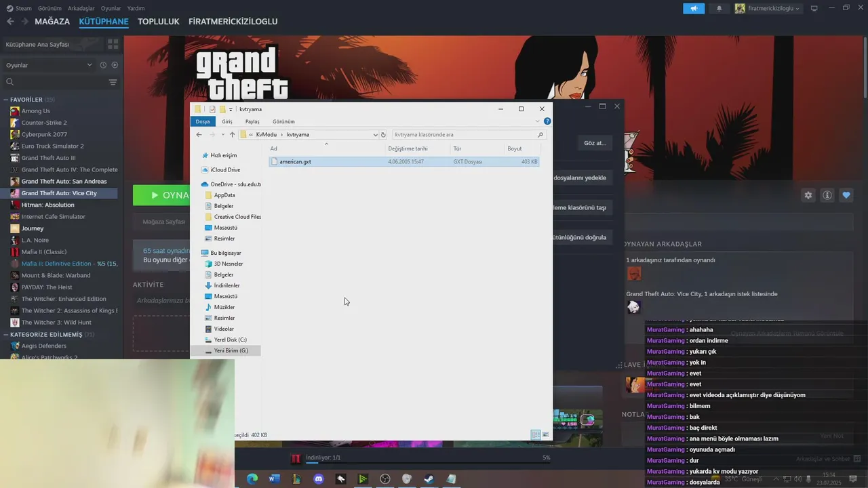Click properties icon in Explorer quick access toolbar
The height and width of the screenshot is (488, 868).
click(212, 109)
